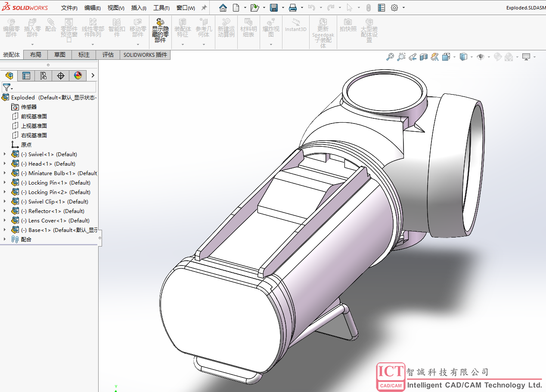Click the View Orientation cube icon

446,57
